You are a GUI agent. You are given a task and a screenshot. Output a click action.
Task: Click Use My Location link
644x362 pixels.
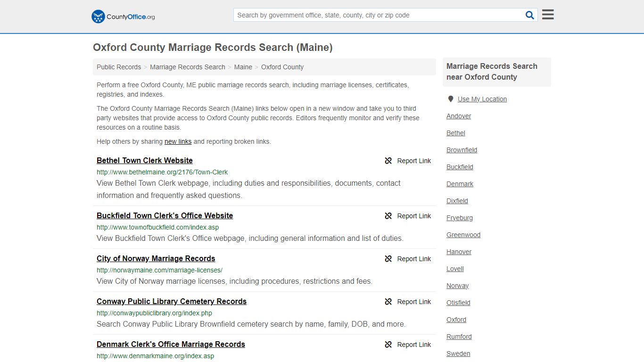point(482,99)
